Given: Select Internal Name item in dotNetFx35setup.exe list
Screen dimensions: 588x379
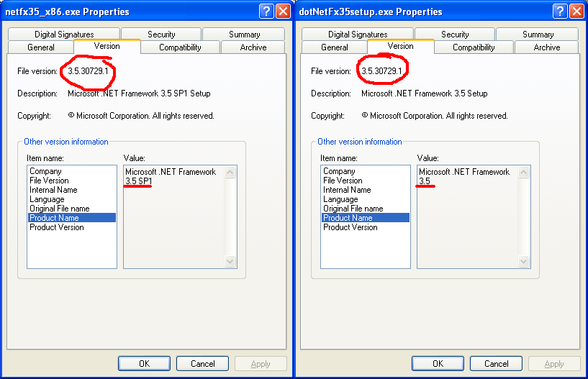Looking at the screenshot, I should pyautogui.click(x=365, y=190).
